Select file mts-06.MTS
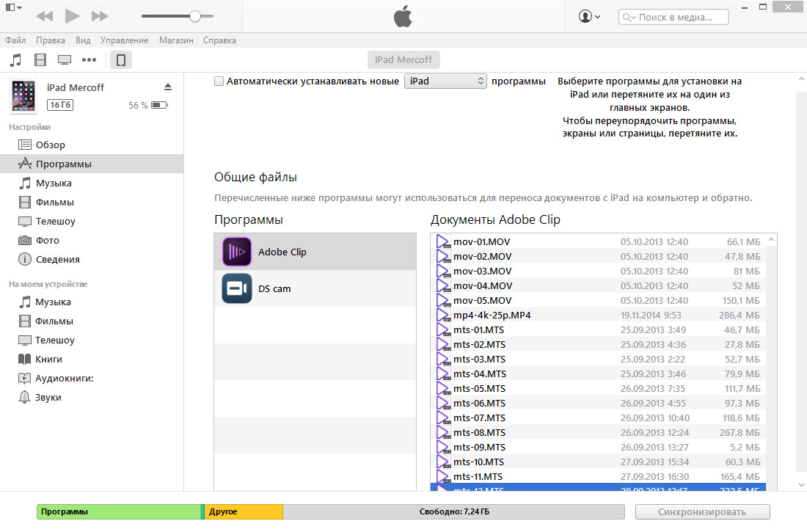The image size is (807, 532). tap(598, 404)
